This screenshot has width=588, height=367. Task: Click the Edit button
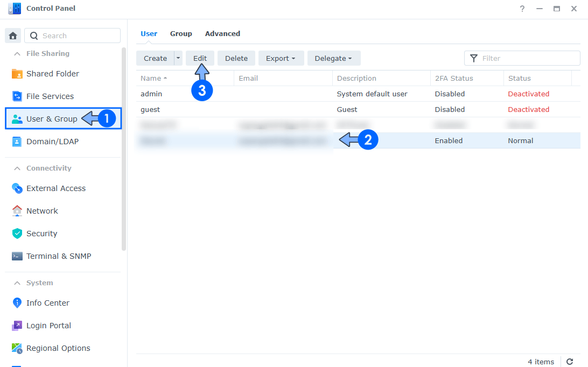pyautogui.click(x=200, y=58)
